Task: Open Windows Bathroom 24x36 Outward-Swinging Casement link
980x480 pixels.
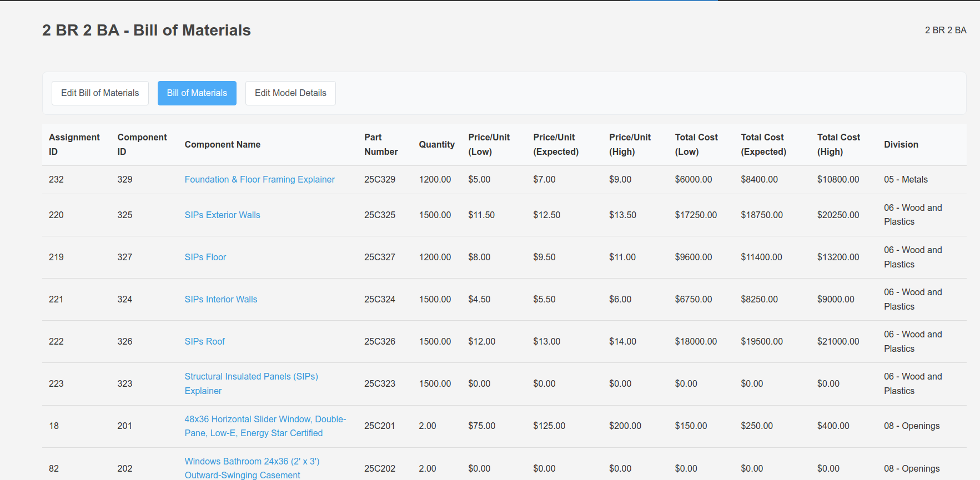Action: click(x=252, y=468)
